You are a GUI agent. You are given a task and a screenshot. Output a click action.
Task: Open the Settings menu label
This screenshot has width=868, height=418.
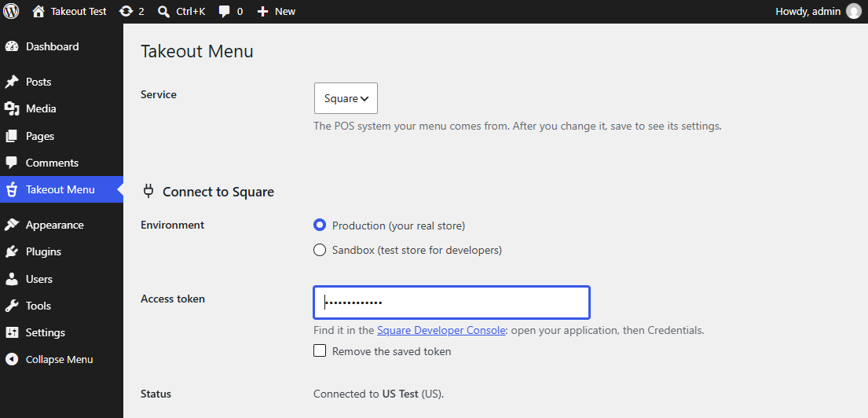pyautogui.click(x=46, y=332)
